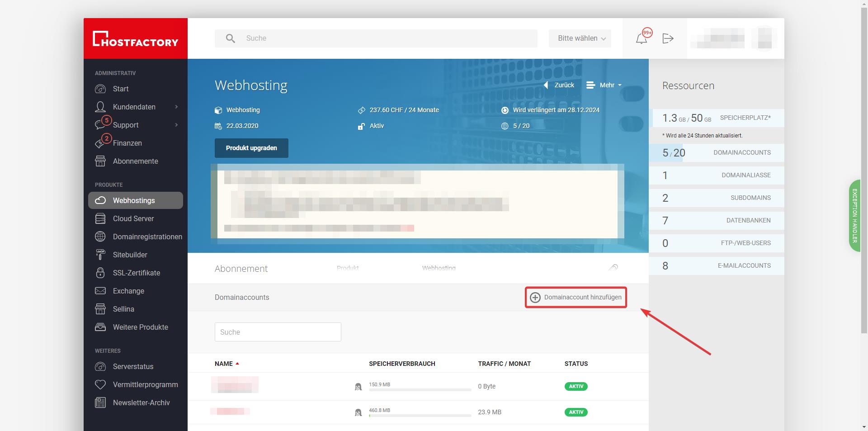Click the Finanzen tag icon
Viewport: 868px width, 431px height.
point(100,143)
